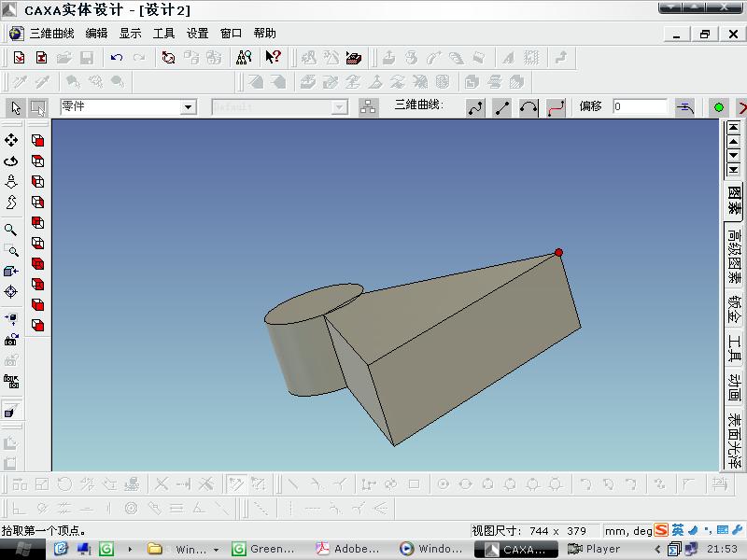Select the arc 3D curve tool
The image size is (747, 560).
click(x=529, y=107)
